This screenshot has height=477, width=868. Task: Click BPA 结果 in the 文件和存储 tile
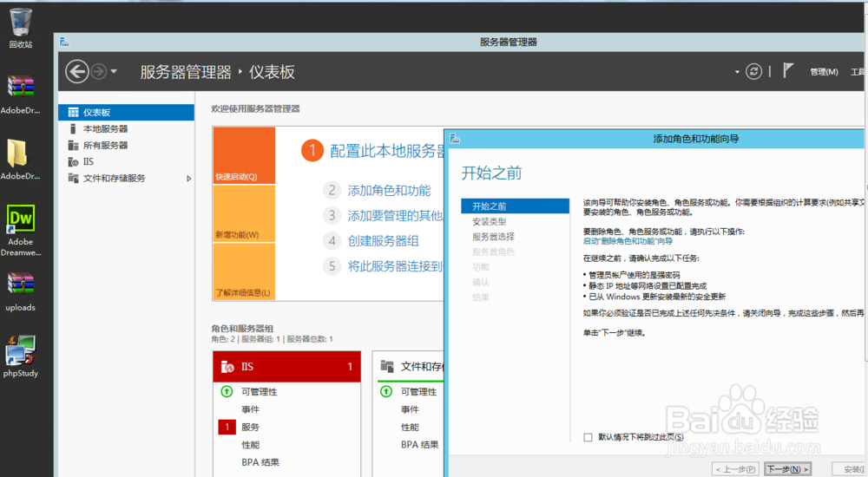click(419, 444)
